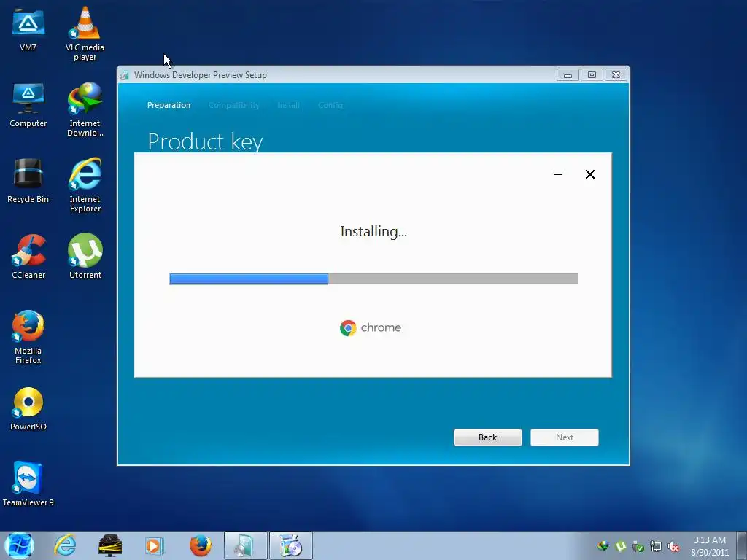
Task: Open the taskbar clock showing 3:13 AM
Action: (x=710, y=546)
